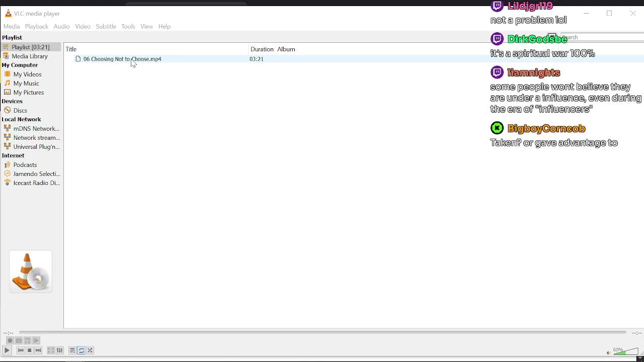Screen dimensions: 644x362
Task: Click the Local Network section header
Action: [x=21, y=120]
